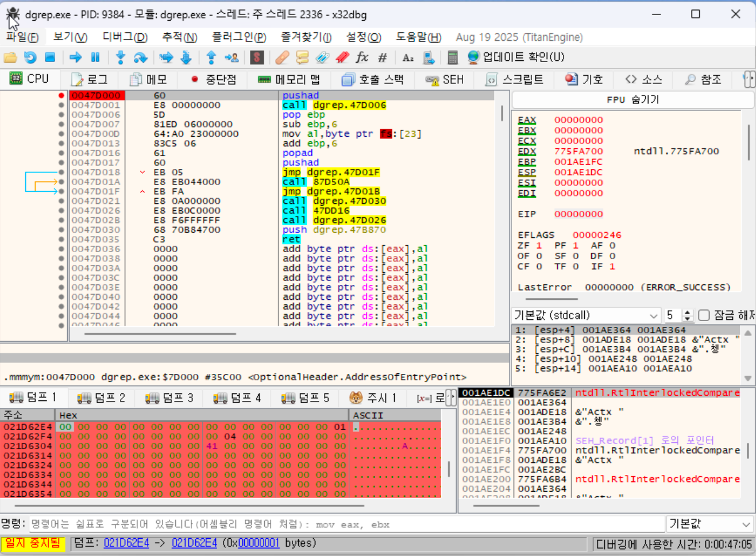Click the FPU 숨기기 button
Viewport: 756px width, 556px height.
pyautogui.click(x=632, y=99)
